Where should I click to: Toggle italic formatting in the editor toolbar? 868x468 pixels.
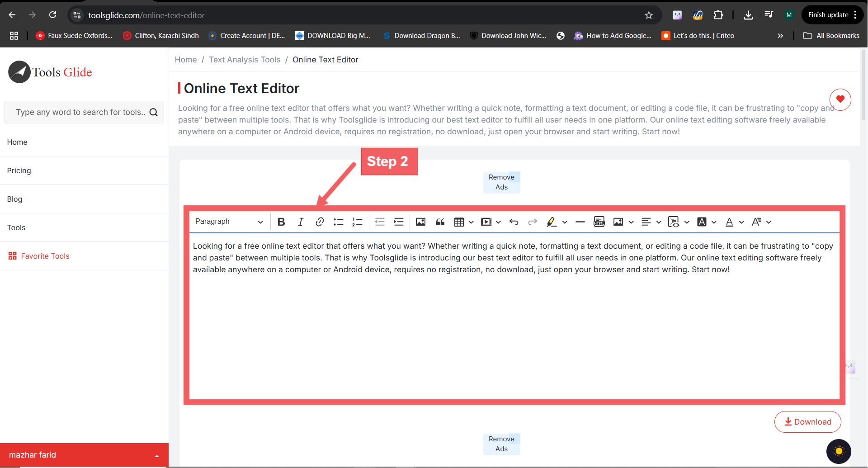tap(301, 222)
